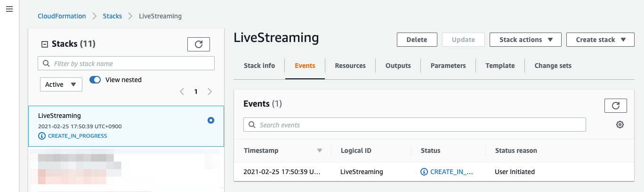Viewport: 644px width, 192px height.
Task: Click the Logical ID column header
Action: 356,150
